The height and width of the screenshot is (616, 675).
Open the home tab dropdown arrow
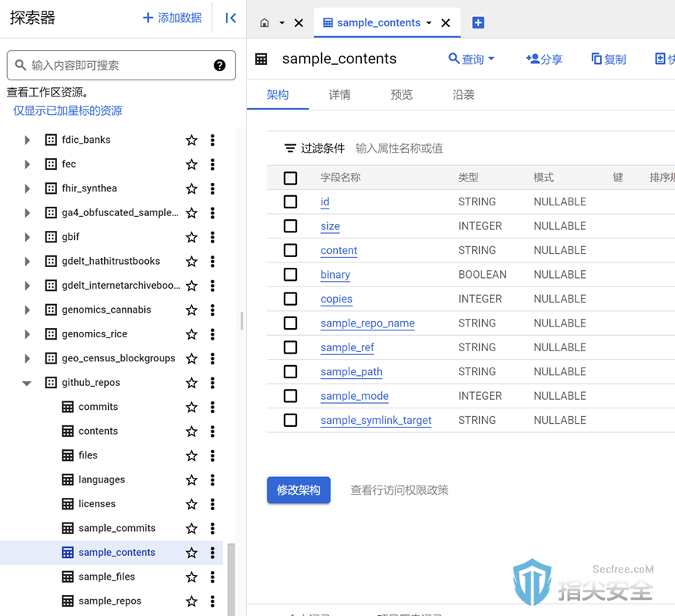[282, 23]
